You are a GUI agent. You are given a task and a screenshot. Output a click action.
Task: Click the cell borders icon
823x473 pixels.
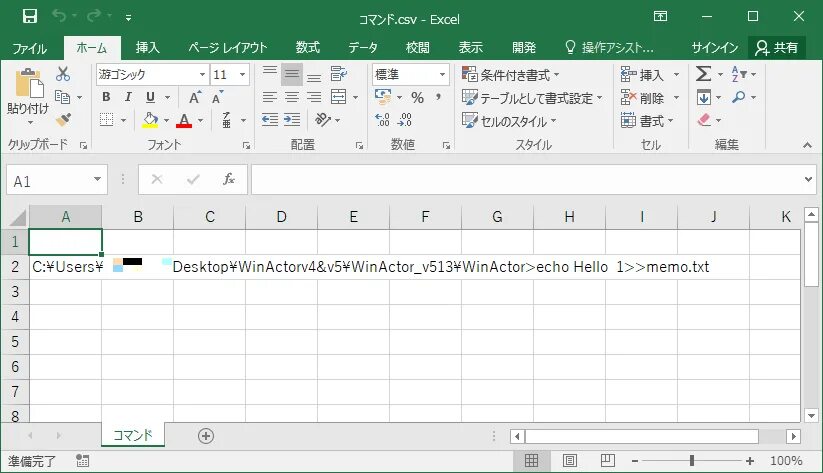107,120
